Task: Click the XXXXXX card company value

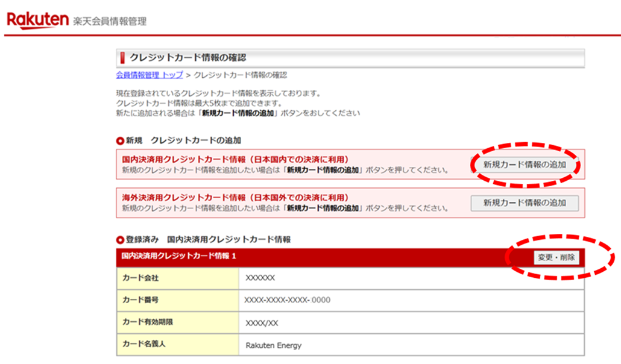Action: tap(260, 278)
